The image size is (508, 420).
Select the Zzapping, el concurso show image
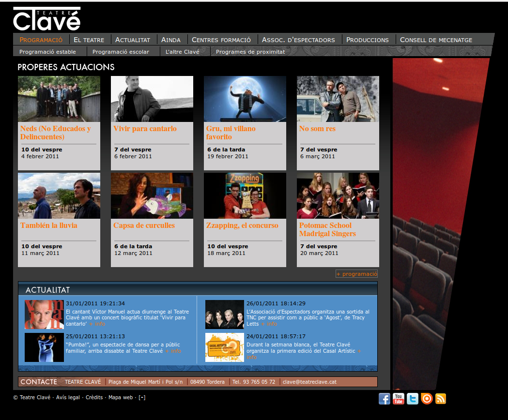pyautogui.click(x=245, y=195)
